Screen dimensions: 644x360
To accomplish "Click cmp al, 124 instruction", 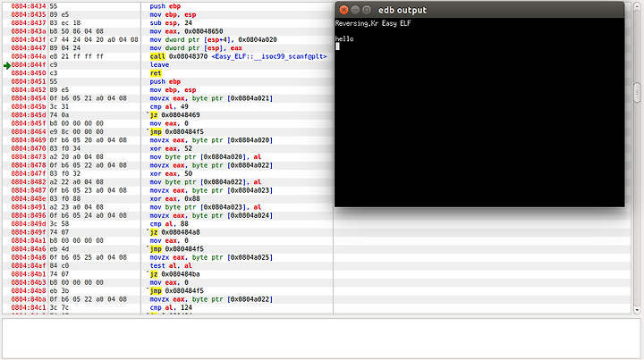I will coord(171,307).
